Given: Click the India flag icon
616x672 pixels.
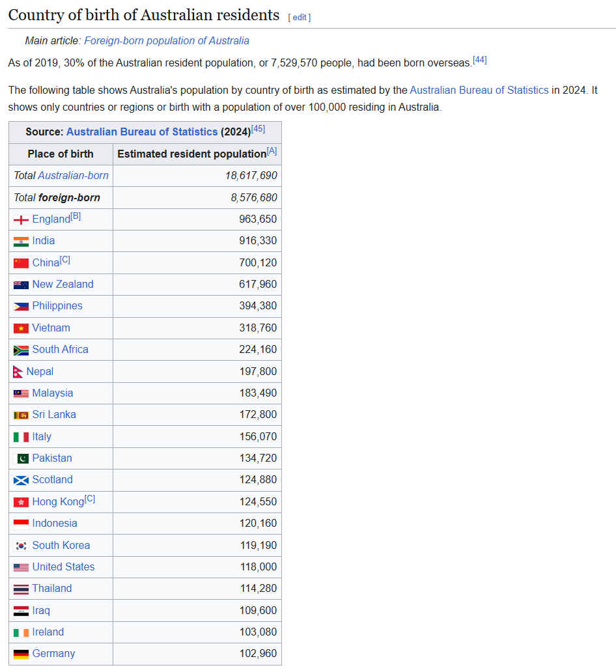Looking at the screenshot, I should tap(21, 242).
